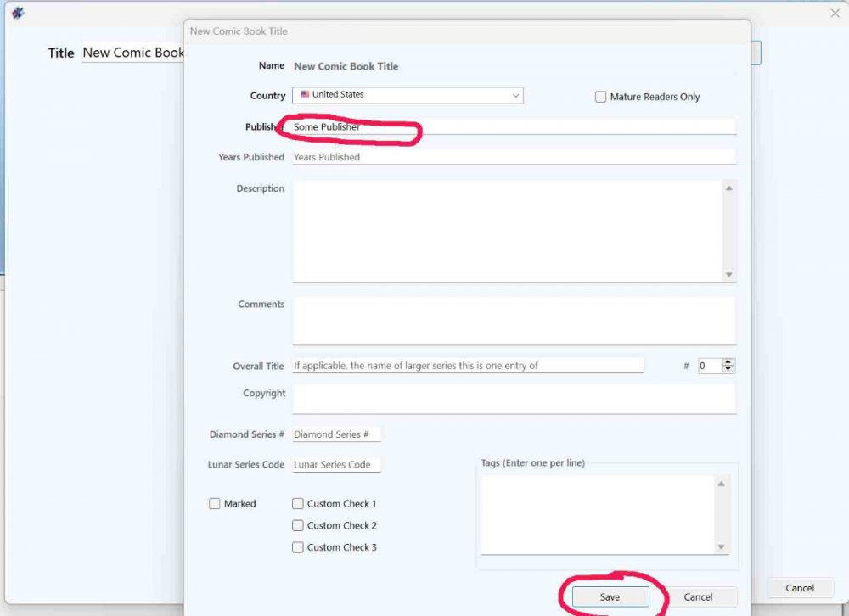Click the app icon in title bar
Image resolution: width=849 pixels, height=616 pixels.
(x=18, y=13)
